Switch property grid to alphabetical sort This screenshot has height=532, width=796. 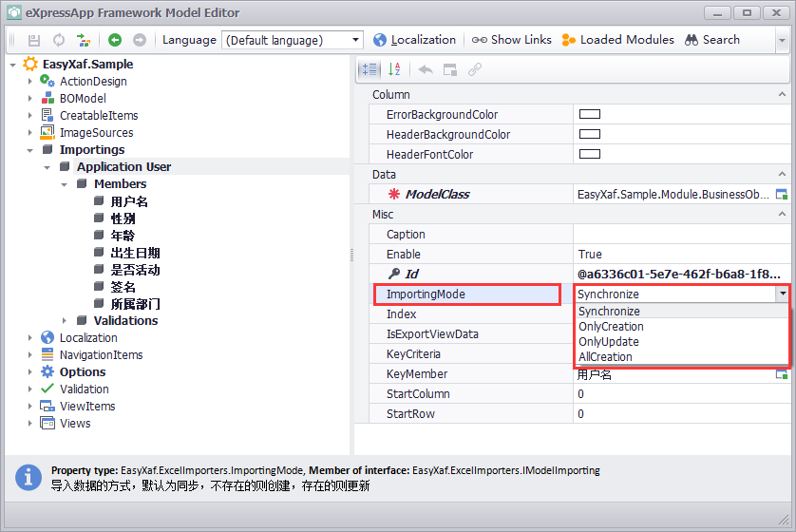(394, 69)
